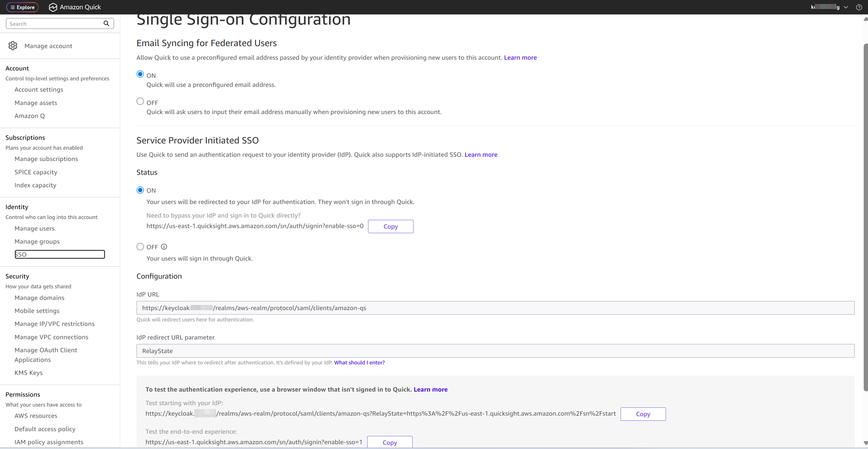The image size is (868, 449).
Task: Click Learn more under Service Provider SSO
Action: pyautogui.click(x=481, y=155)
